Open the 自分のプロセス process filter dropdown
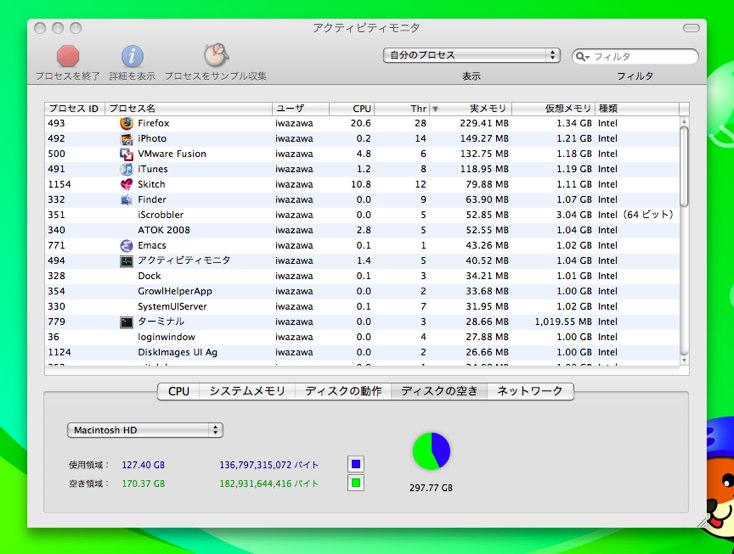 pos(471,55)
